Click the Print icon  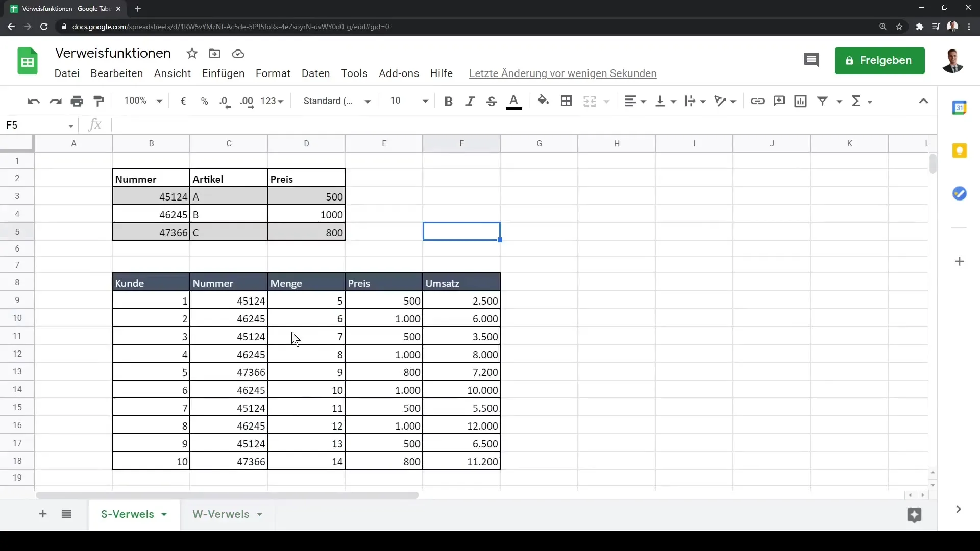pyautogui.click(x=77, y=101)
